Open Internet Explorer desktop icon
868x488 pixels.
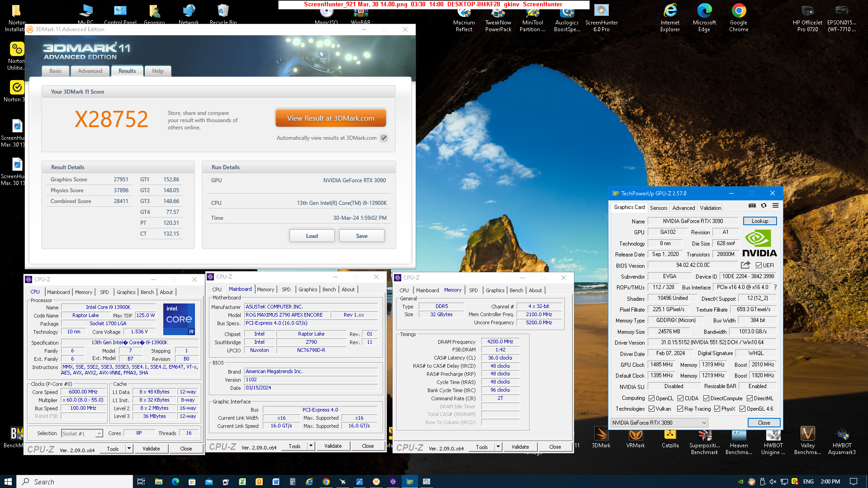[670, 18]
